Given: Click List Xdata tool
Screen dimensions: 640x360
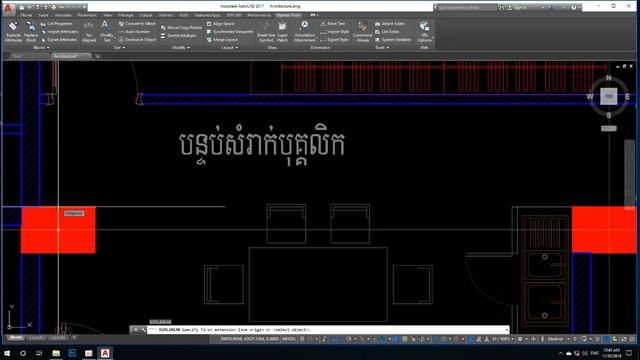Looking at the screenshot, I should click(x=387, y=31).
